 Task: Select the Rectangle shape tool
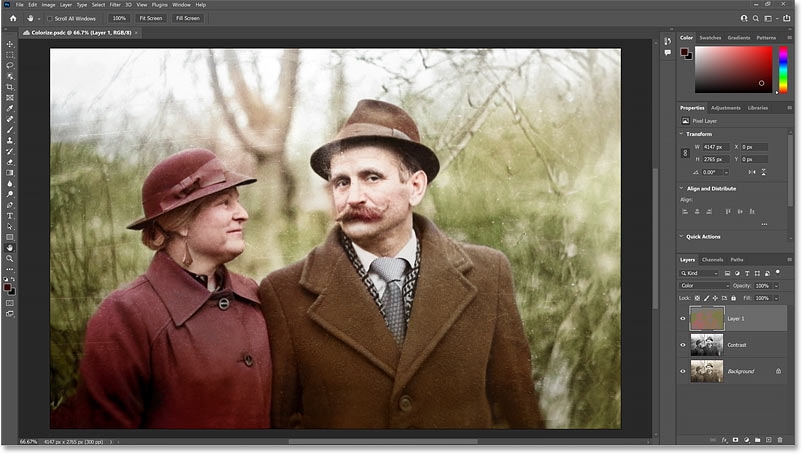tap(10, 238)
